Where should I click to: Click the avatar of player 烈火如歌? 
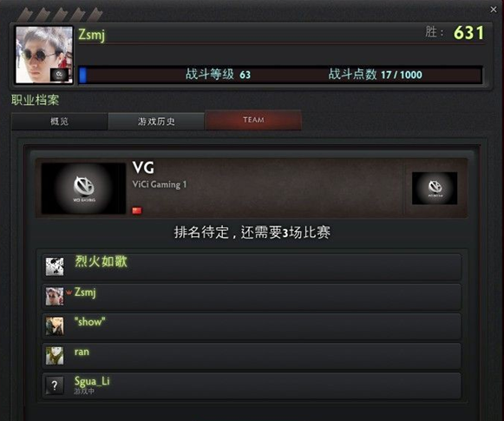(55, 266)
